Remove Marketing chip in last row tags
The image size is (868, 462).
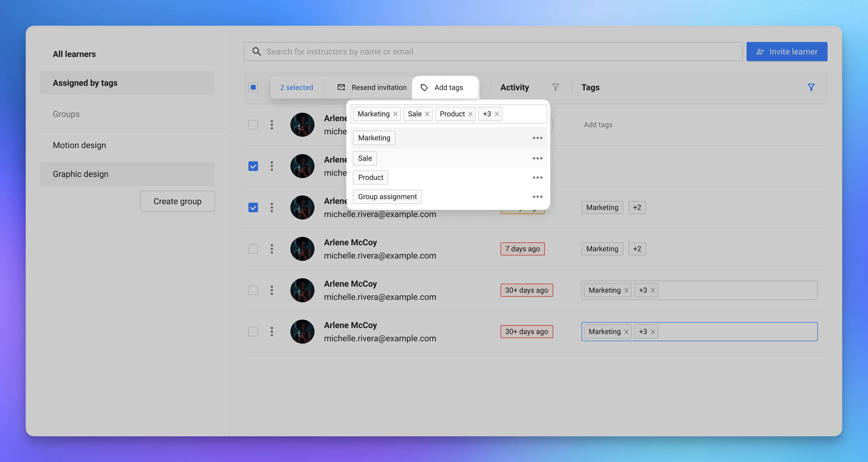tap(626, 332)
